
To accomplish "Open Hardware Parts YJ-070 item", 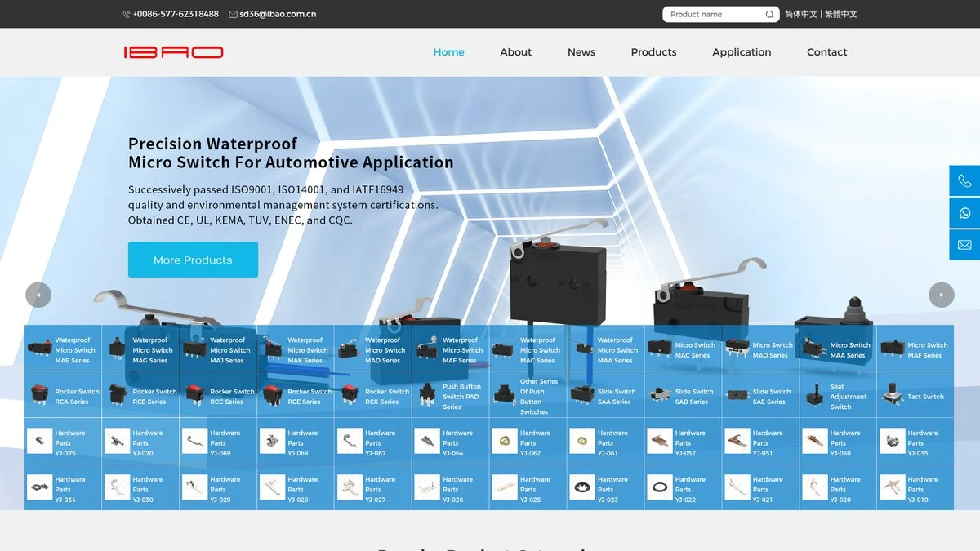I will 140,442.
